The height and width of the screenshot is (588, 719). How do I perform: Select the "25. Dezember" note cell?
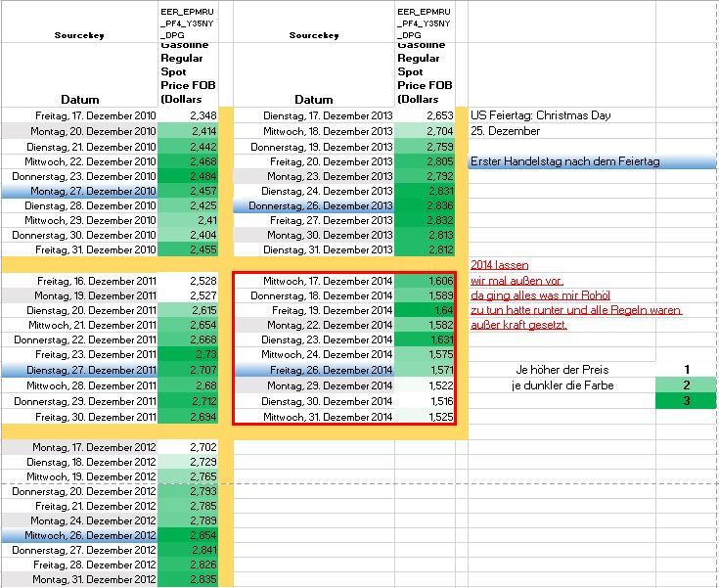click(x=505, y=131)
